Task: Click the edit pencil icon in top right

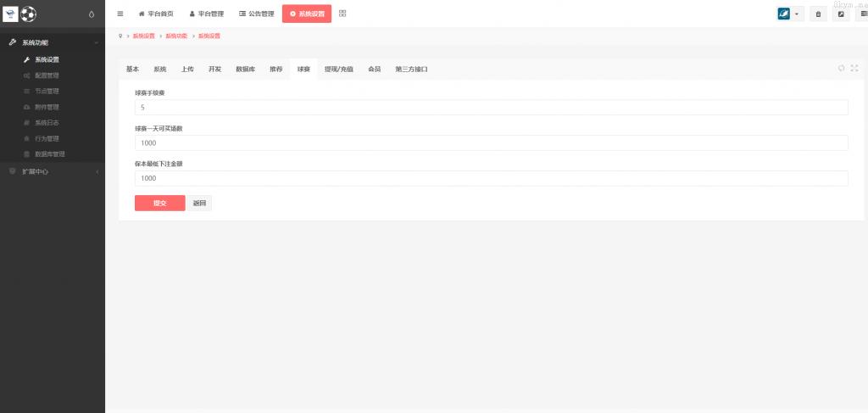Action: coord(841,14)
